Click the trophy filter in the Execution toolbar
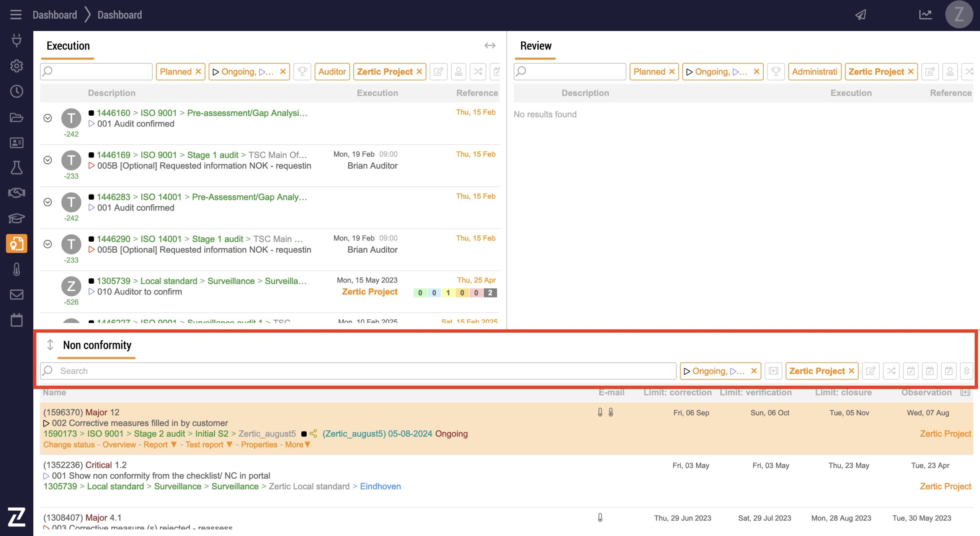The image size is (980, 536). pyautogui.click(x=302, y=72)
